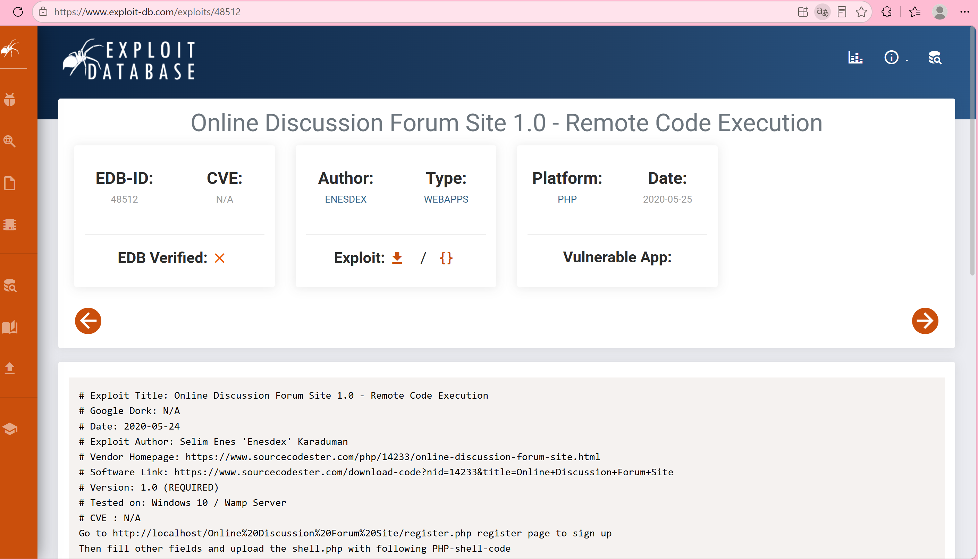The image size is (978, 560).
Task: Go to previous exploit with left arrow button
Action: click(88, 321)
